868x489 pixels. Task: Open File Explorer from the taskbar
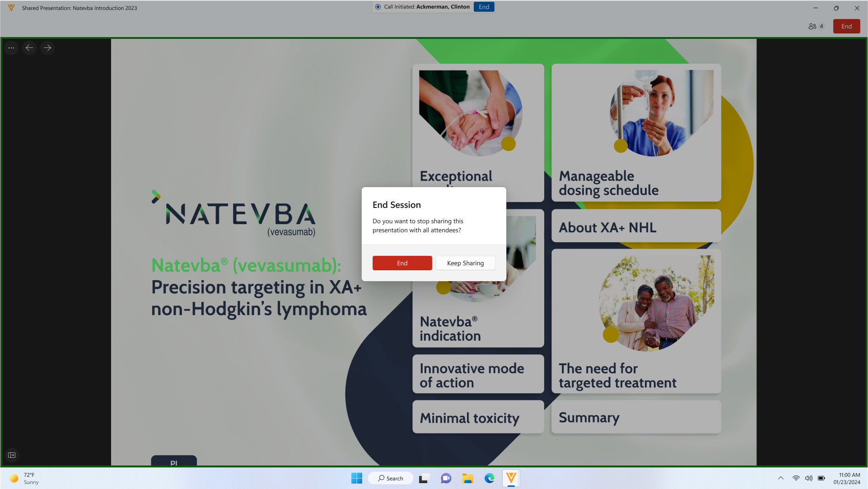467,478
